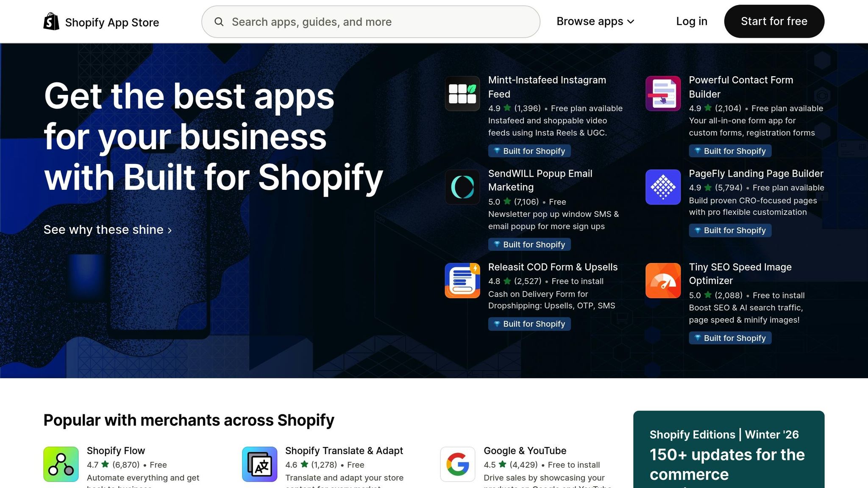Click the search apps, guides, and more field

click(369, 22)
